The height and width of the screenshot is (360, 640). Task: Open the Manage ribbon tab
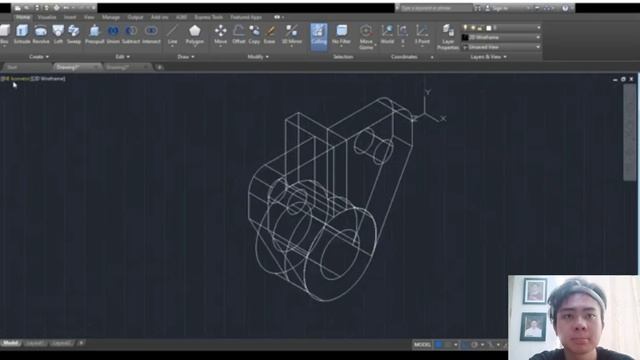pyautogui.click(x=111, y=17)
